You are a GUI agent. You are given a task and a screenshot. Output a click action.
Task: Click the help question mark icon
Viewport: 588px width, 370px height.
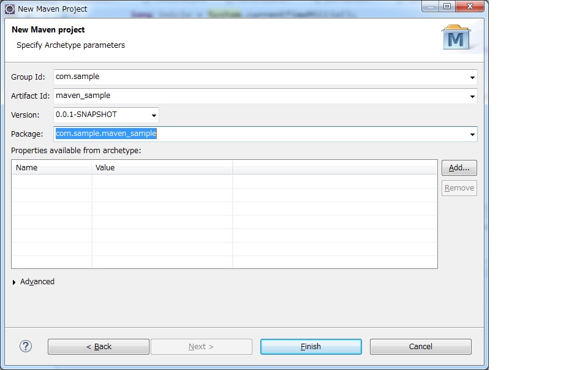[26, 346]
